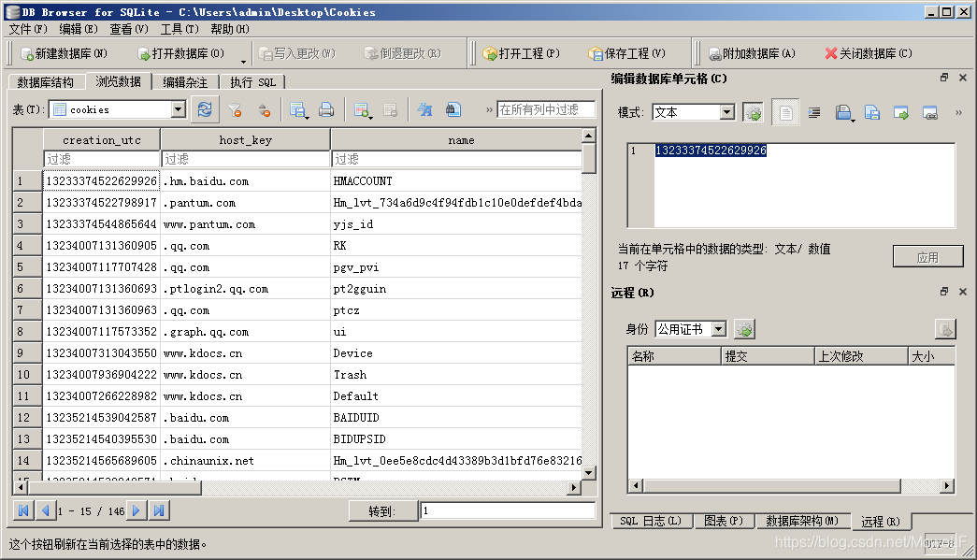Switch to the 数据库结构 tab

pyautogui.click(x=45, y=81)
